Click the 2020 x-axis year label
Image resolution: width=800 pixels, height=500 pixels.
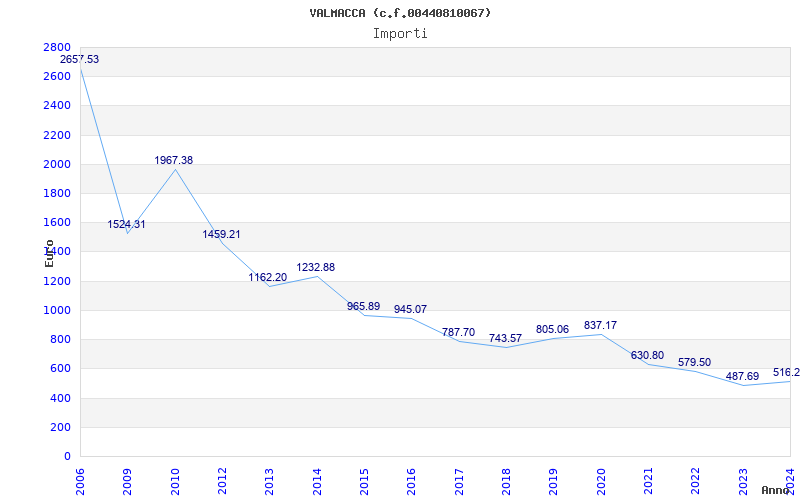click(601, 481)
